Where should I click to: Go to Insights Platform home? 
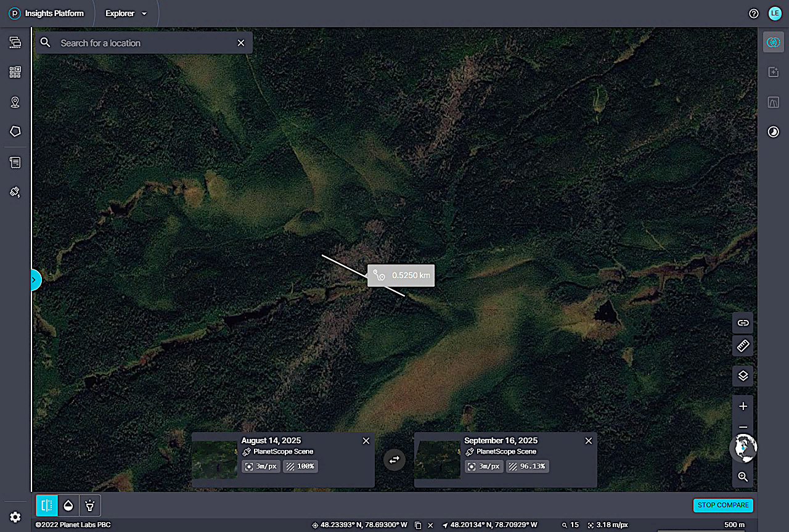(46, 14)
